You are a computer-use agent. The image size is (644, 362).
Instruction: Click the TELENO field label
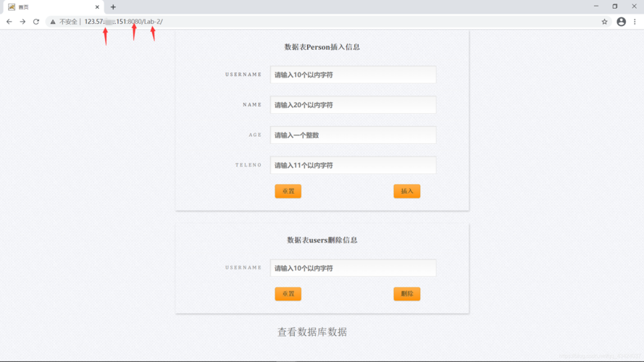pyautogui.click(x=248, y=165)
